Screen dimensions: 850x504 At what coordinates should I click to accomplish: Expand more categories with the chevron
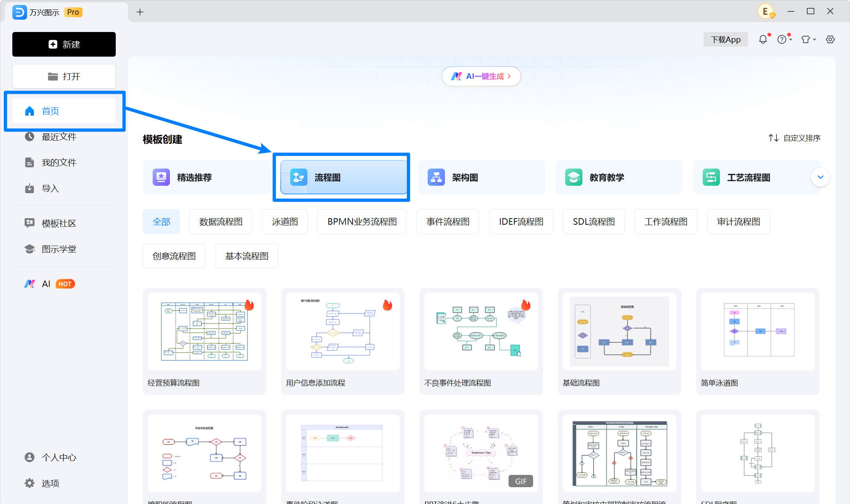pyautogui.click(x=820, y=177)
